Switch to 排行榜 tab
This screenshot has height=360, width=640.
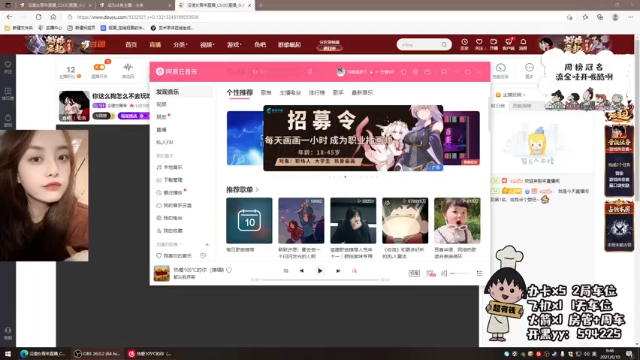coord(317,93)
